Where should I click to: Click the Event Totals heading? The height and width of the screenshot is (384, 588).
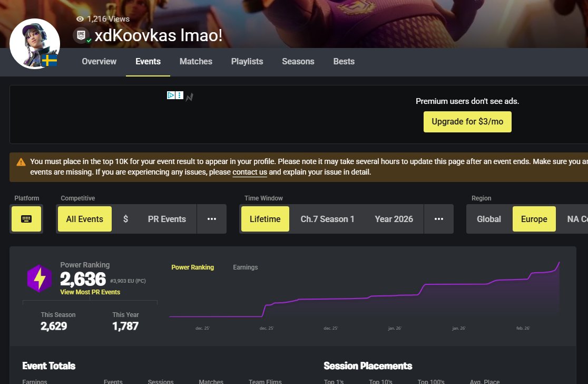(x=49, y=366)
